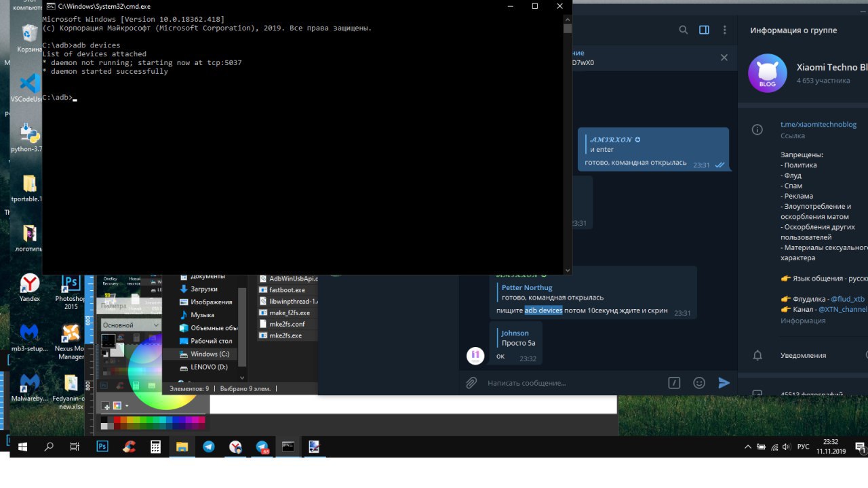The width and height of the screenshot is (868, 488).
Task: Open the Windows Start menu
Action: pos(22,447)
